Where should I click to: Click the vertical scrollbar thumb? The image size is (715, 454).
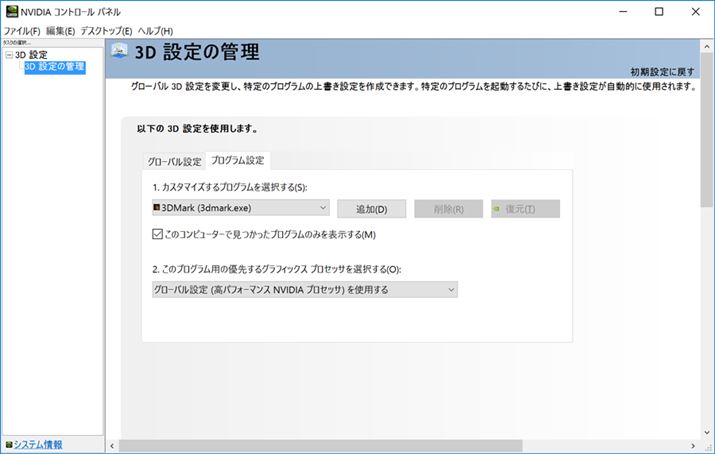707,130
